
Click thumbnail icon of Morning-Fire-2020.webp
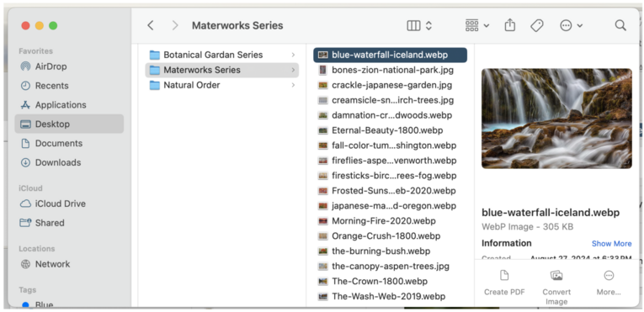[x=322, y=221]
